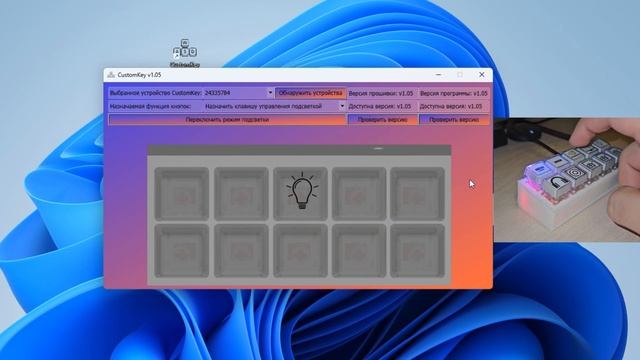Select the fifth key slot in the bottom row
Screen dimensions: 640x360
[x=418, y=251]
